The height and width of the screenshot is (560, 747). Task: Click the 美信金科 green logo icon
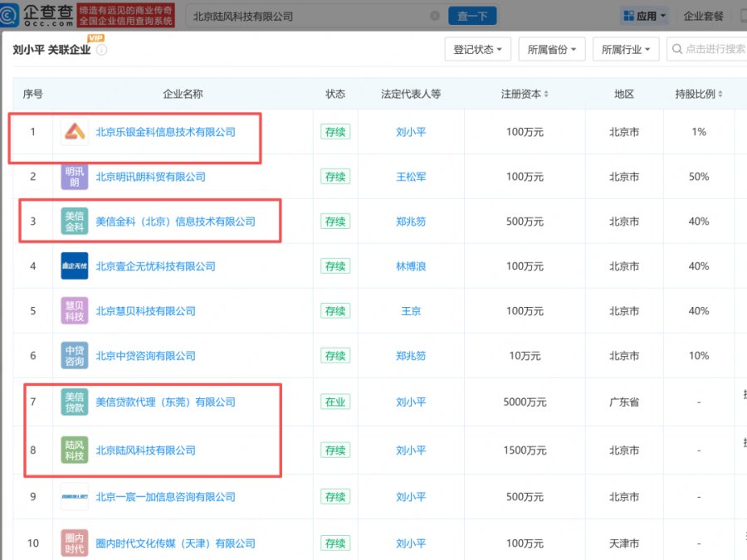coord(75,222)
